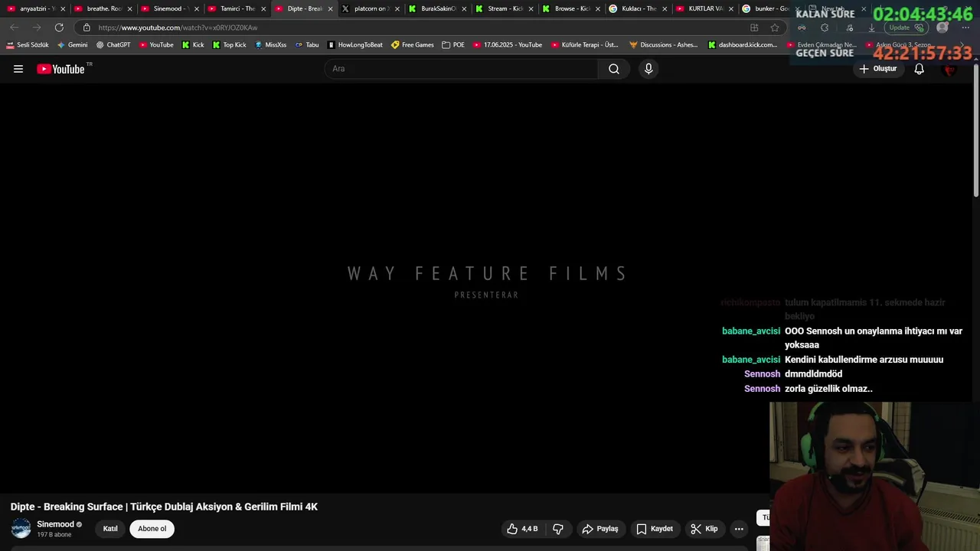Open the Discussions - Ashes bookmark
The height and width of the screenshot is (551, 980).
click(664, 45)
